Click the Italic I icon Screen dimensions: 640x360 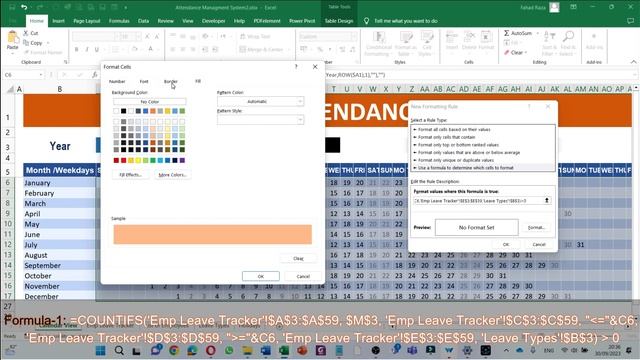(87, 49)
